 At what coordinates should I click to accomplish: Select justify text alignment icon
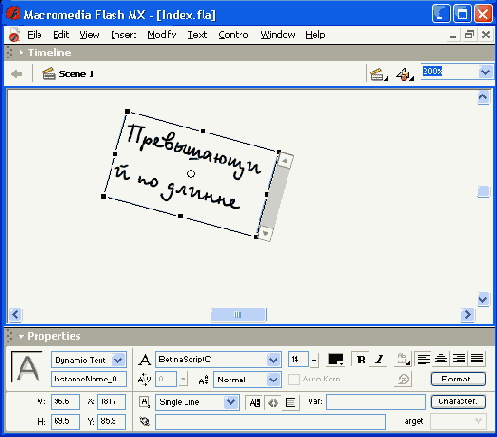(477, 359)
